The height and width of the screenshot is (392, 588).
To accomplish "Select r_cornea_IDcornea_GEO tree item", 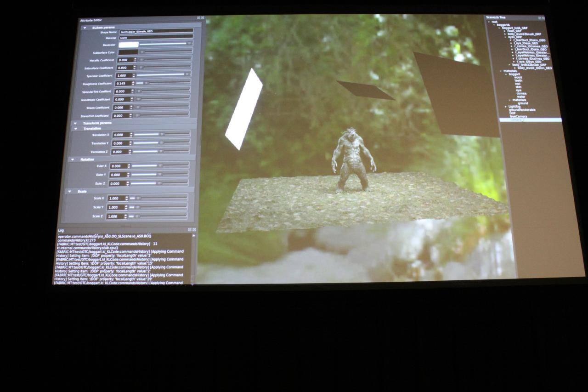I will tap(531, 46).
